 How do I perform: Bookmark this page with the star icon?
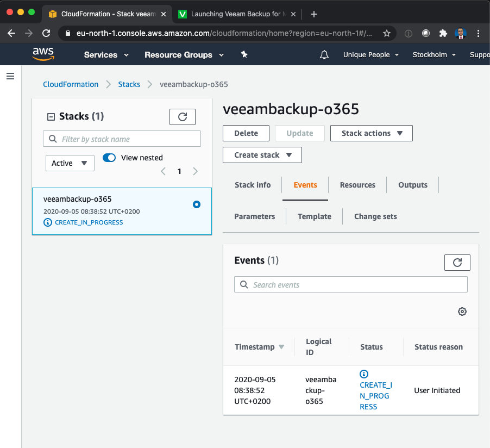pos(387,33)
